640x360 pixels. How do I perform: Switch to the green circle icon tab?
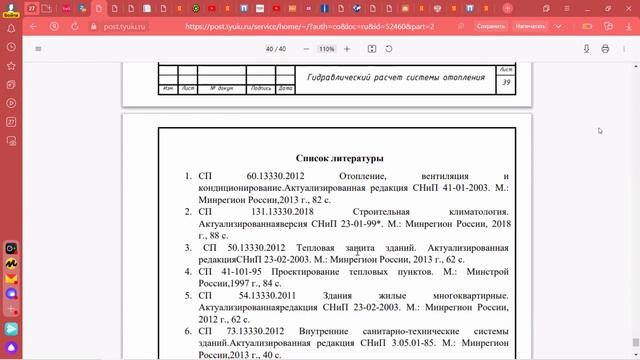[196, 8]
